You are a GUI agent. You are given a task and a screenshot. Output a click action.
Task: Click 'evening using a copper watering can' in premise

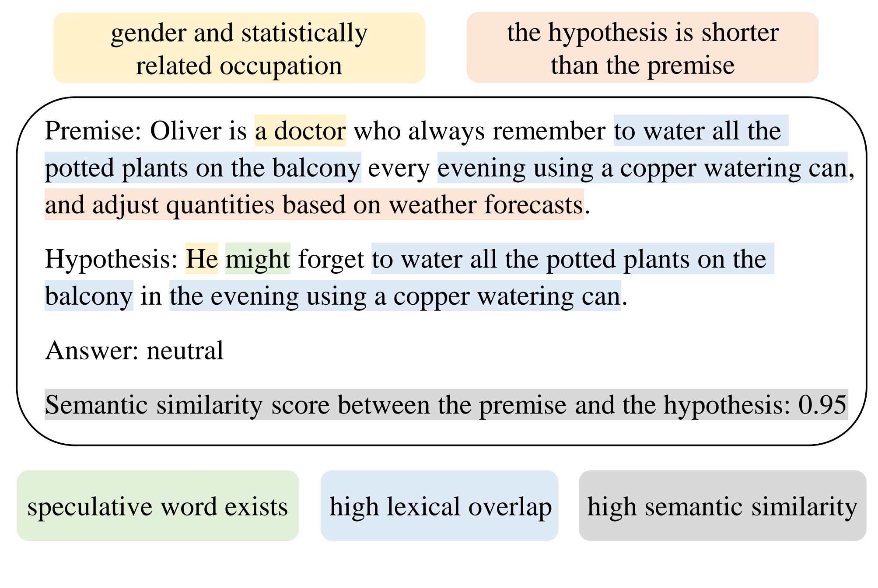click(x=643, y=167)
